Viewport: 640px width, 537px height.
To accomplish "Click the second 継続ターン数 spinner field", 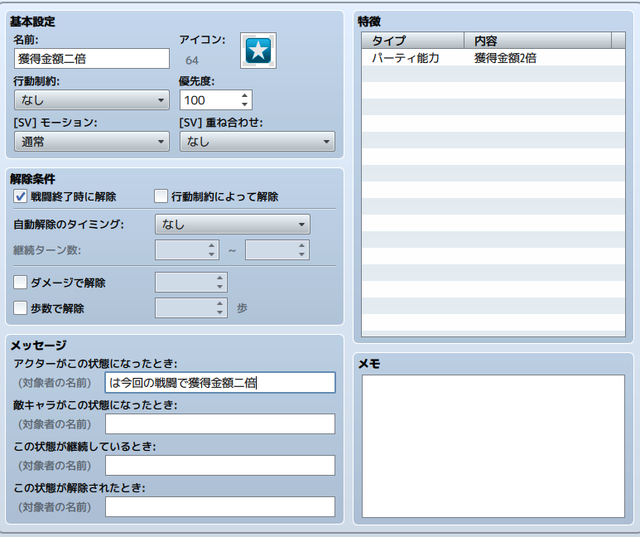I will pos(277,250).
